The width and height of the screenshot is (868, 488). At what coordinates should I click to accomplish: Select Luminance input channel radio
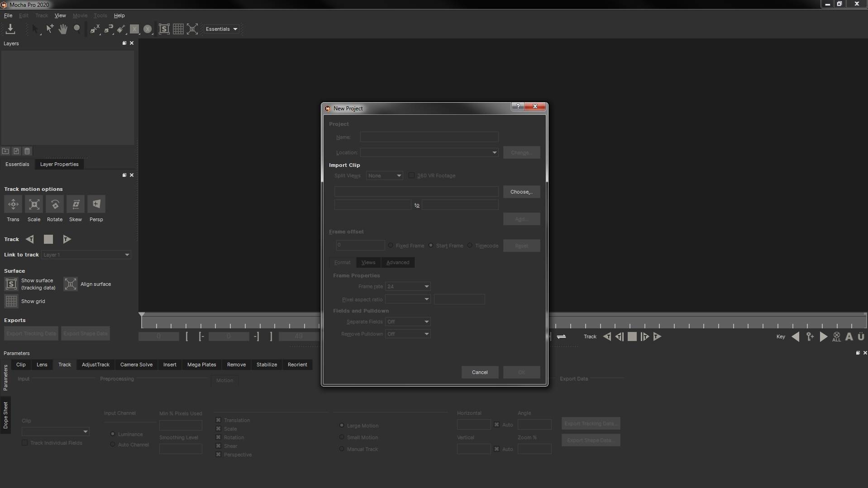coord(113,434)
